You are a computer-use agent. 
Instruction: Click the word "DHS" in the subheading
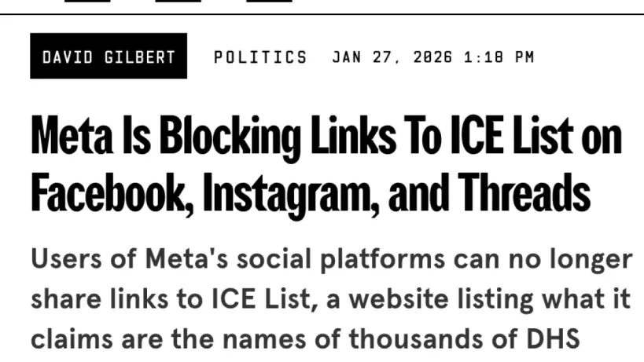tap(552, 338)
